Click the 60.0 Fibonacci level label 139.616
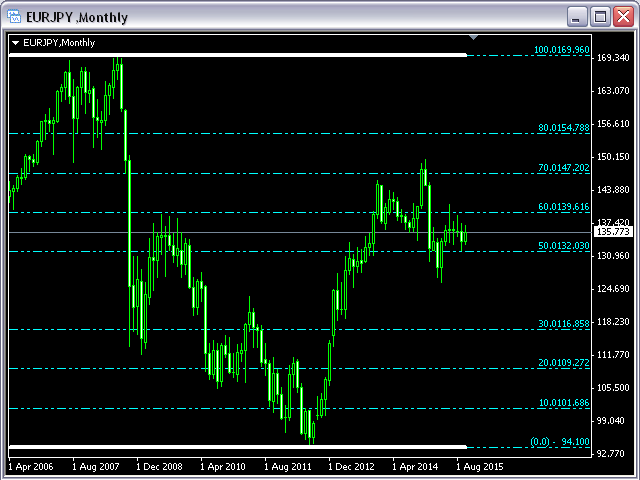 coord(564,207)
